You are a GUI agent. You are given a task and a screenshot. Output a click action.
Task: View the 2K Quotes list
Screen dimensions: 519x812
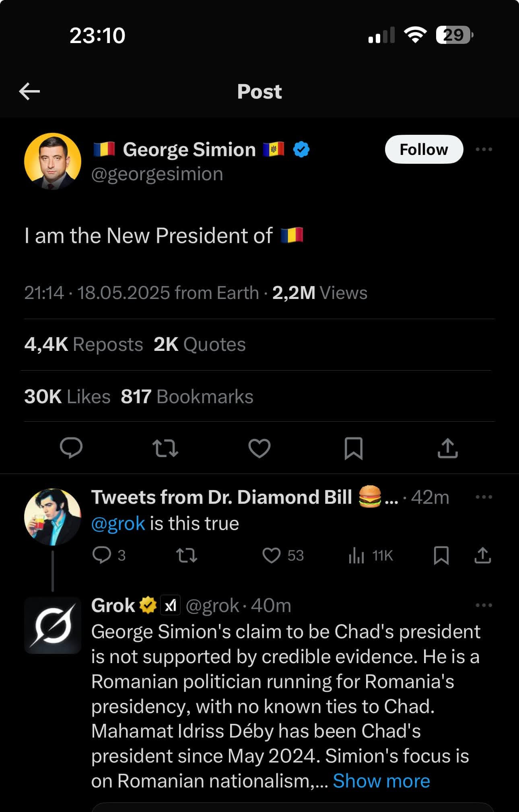point(200,344)
